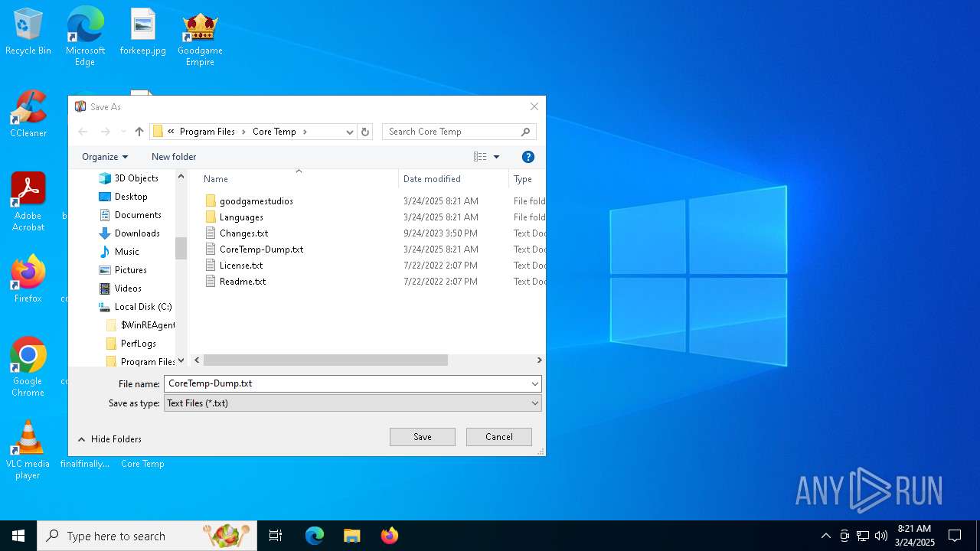
Task: Select License.txt file
Action: pos(234,266)
